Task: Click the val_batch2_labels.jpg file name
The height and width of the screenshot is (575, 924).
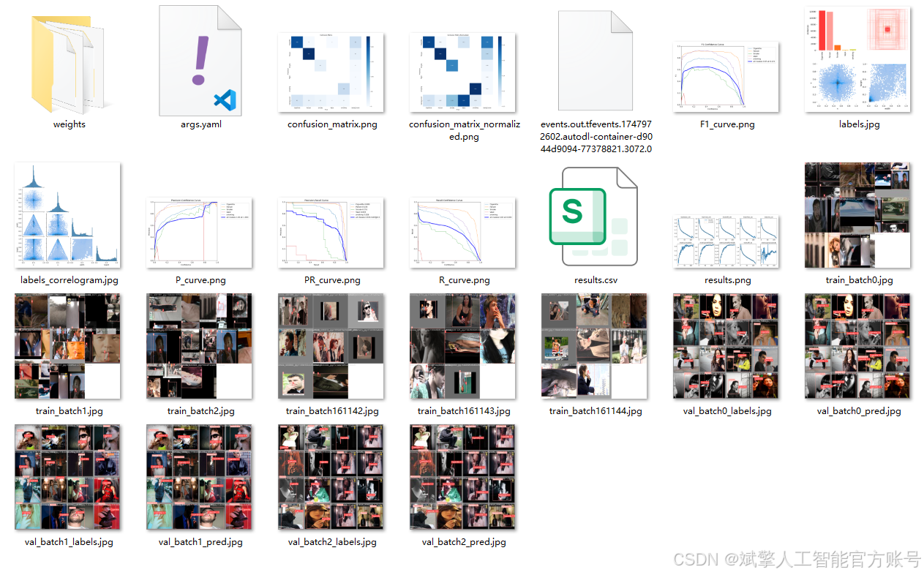Action: [x=332, y=542]
